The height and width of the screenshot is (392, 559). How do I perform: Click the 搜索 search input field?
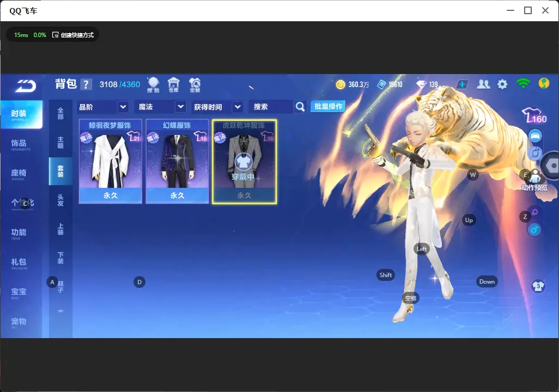point(271,107)
